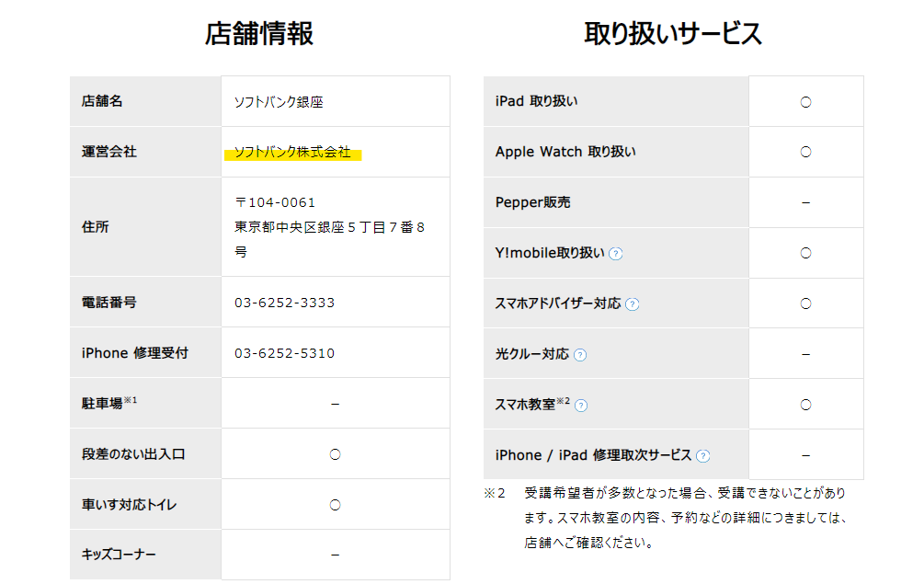
Task: Select the Apple Watch 取り扱い service label
Action: point(565,152)
